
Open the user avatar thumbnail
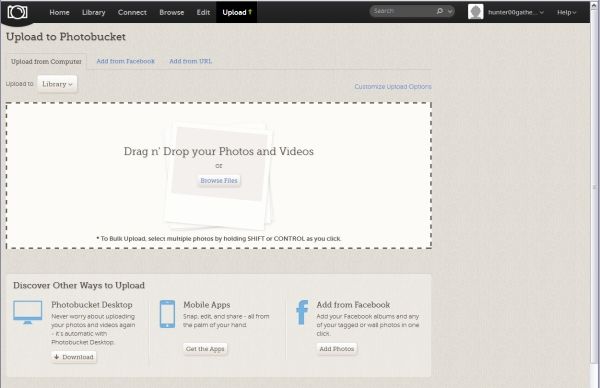476,12
